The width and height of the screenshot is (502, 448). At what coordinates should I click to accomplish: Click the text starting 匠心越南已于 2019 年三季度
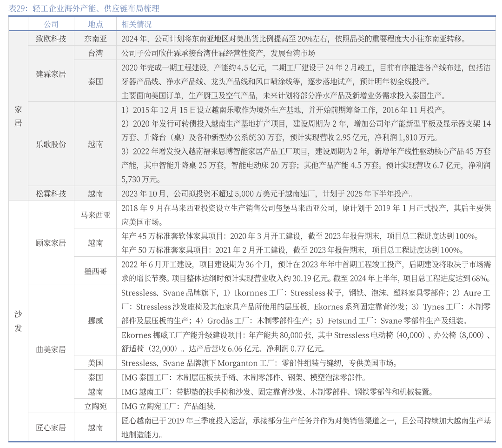point(306,428)
